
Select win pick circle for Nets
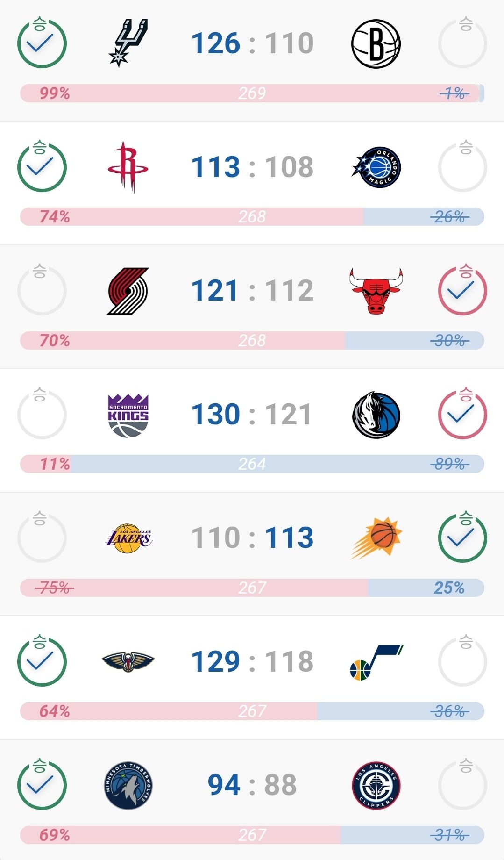(462, 43)
